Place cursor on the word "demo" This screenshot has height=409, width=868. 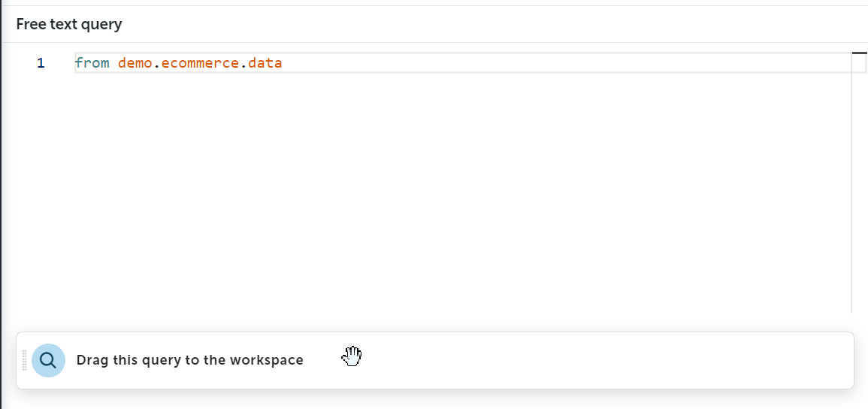tap(135, 63)
